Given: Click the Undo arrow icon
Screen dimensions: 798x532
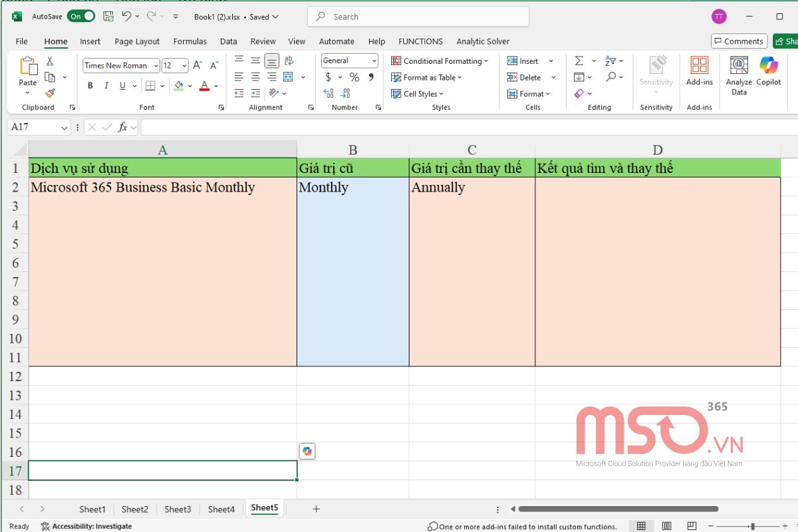Looking at the screenshot, I should 126,17.
